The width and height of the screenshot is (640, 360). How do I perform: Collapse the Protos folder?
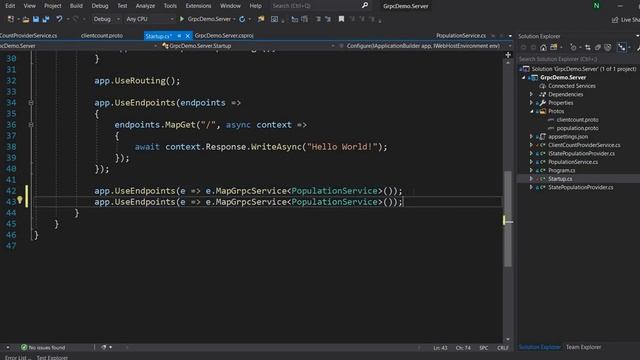point(531,111)
